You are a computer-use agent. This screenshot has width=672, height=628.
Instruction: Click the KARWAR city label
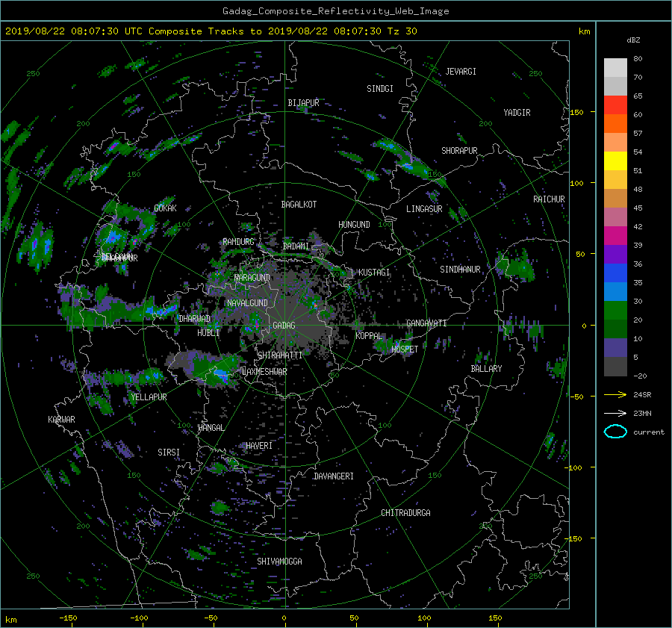(61, 420)
